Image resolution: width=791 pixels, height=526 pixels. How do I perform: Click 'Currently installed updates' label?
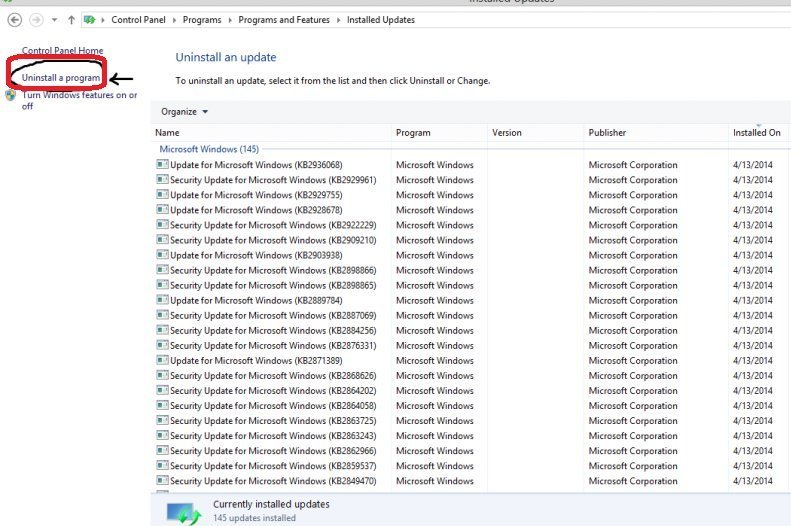click(271, 504)
